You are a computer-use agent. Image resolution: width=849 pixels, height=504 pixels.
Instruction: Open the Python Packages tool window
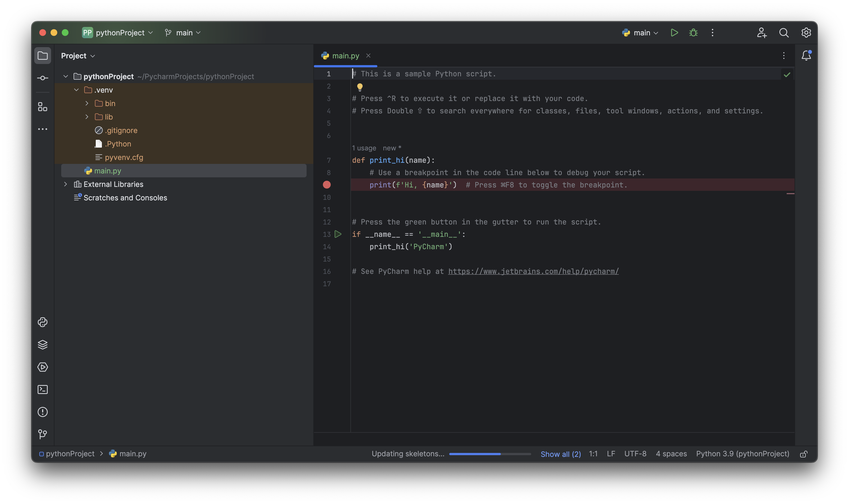42,344
